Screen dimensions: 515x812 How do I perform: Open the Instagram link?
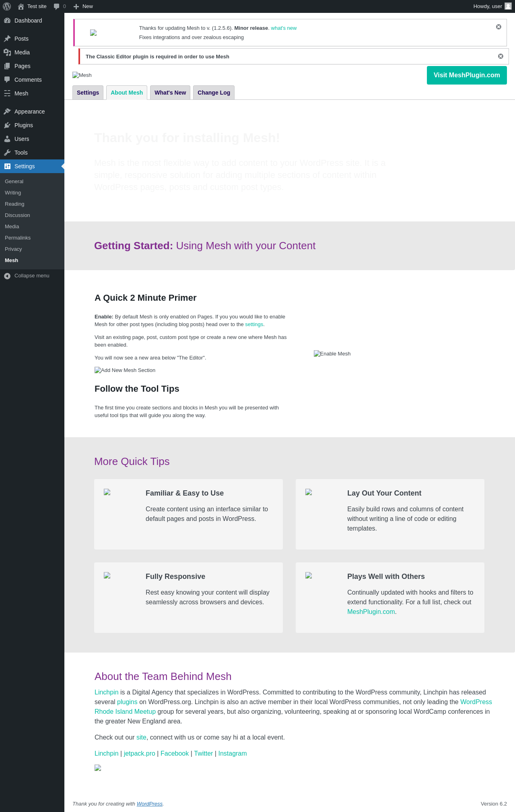click(232, 754)
